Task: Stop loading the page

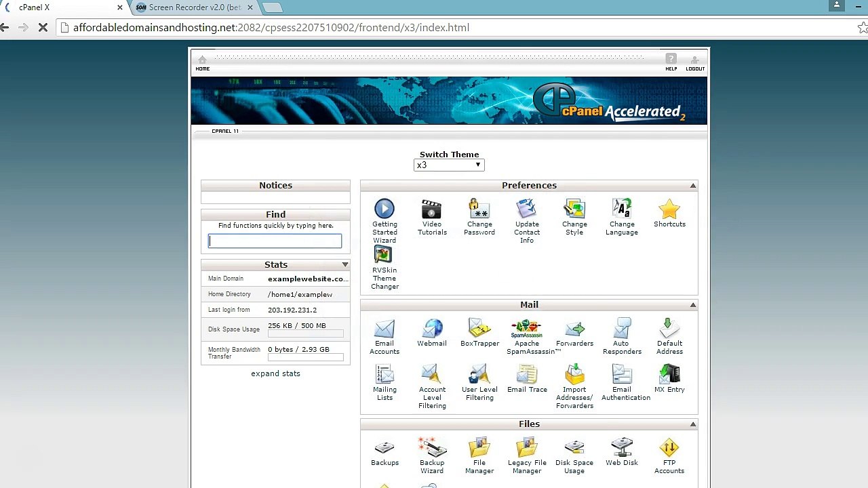Action: coord(42,28)
